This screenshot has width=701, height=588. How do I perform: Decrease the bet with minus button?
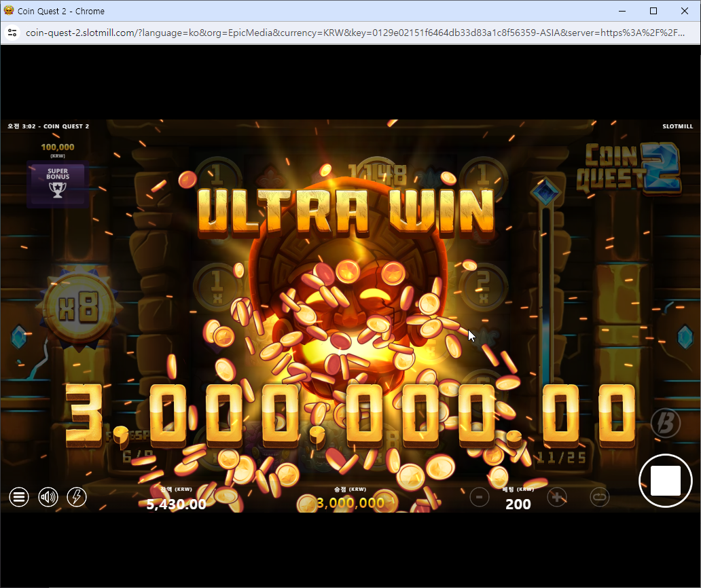click(480, 497)
